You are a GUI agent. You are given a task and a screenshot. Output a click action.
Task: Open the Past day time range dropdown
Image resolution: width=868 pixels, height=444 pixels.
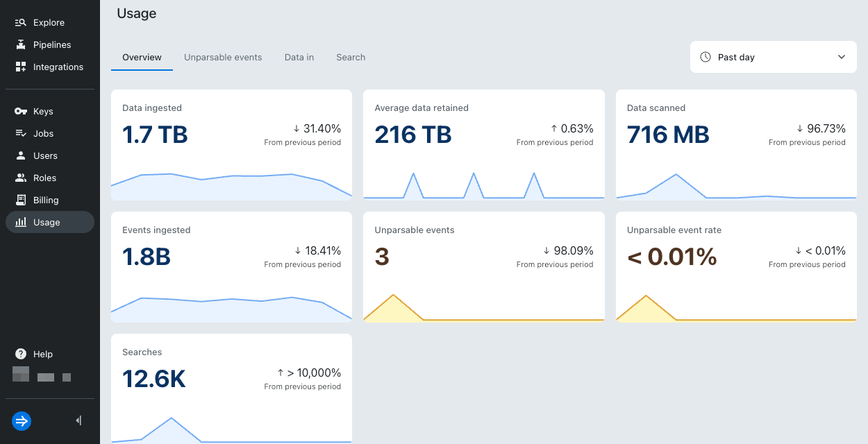click(x=773, y=57)
